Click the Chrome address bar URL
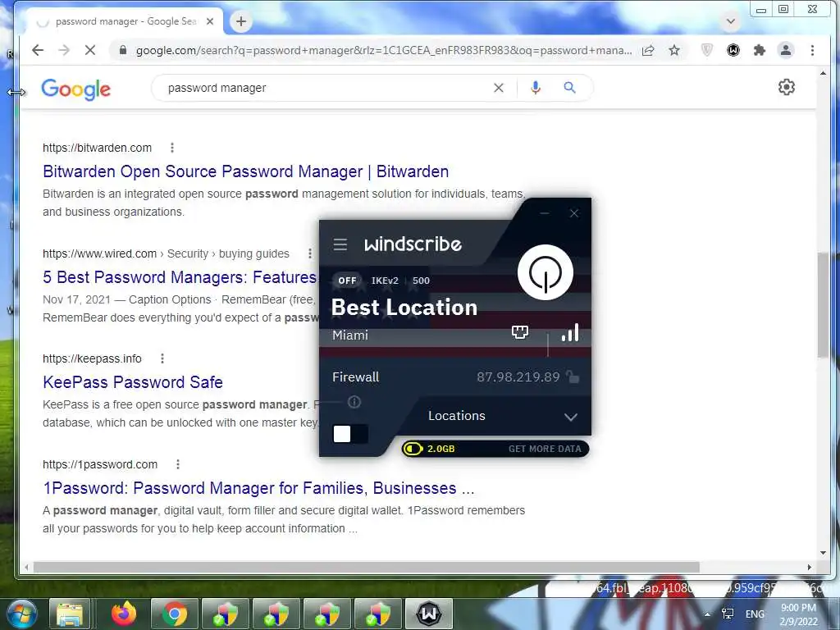This screenshot has width=840, height=630. [x=383, y=50]
